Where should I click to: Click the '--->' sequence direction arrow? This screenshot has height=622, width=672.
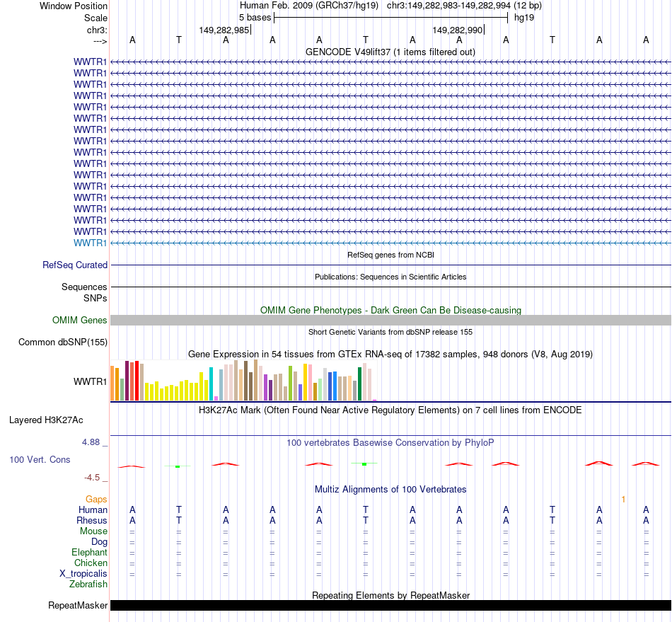tap(100, 41)
